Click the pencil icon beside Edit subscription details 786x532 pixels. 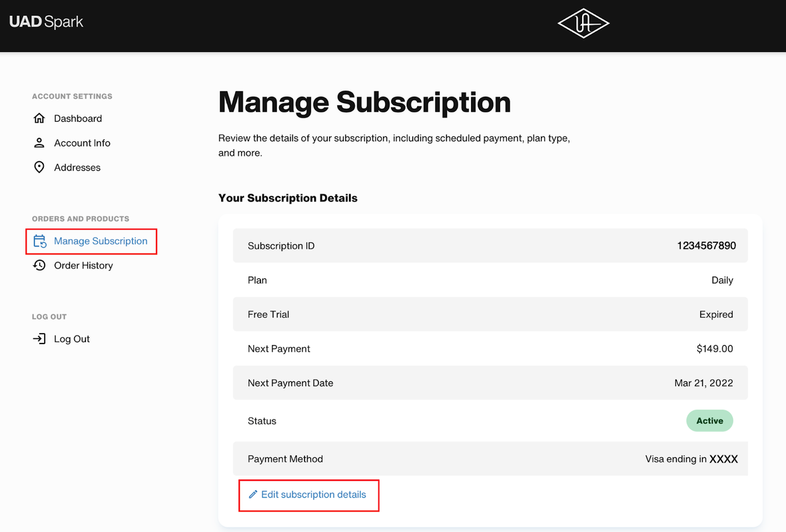(253, 495)
